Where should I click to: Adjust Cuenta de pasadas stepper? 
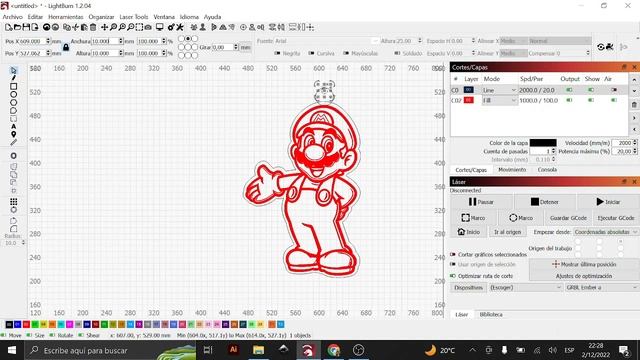coord(553,151)
